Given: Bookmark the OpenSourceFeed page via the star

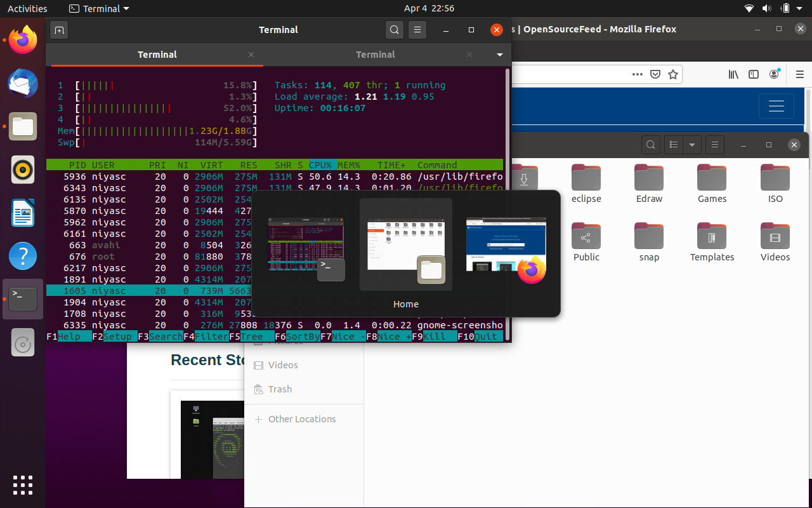Looking at the screenshot, I should (x=672, y=74).
